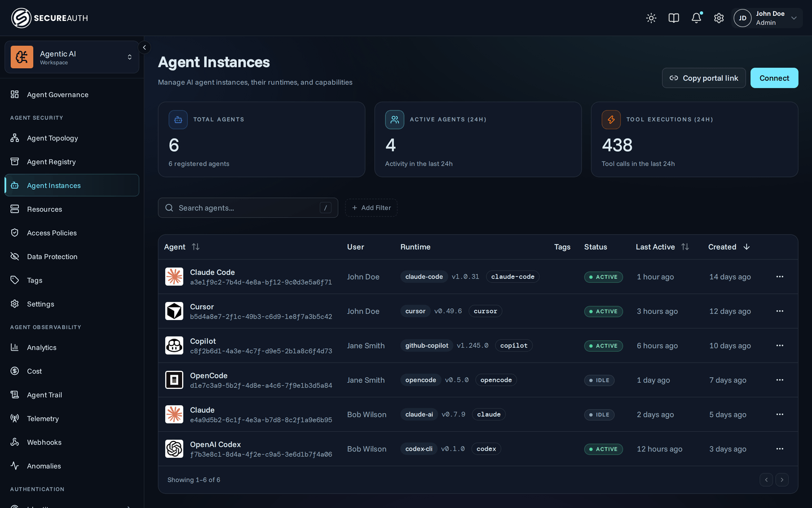Open actions menu for Claude Code row
Image resolution: width=812 pixels, height=508 pixels.
(x=780, y=277)
